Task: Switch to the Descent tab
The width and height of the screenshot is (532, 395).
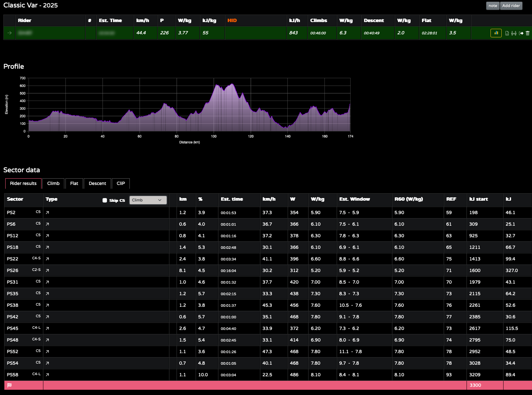Action: pyautogui.click(x=97, y=183)
